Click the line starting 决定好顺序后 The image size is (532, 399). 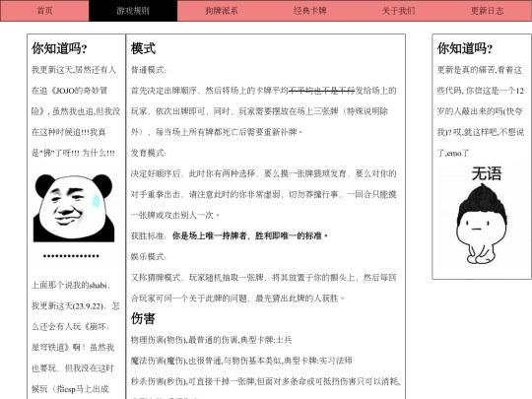(264, 173)
